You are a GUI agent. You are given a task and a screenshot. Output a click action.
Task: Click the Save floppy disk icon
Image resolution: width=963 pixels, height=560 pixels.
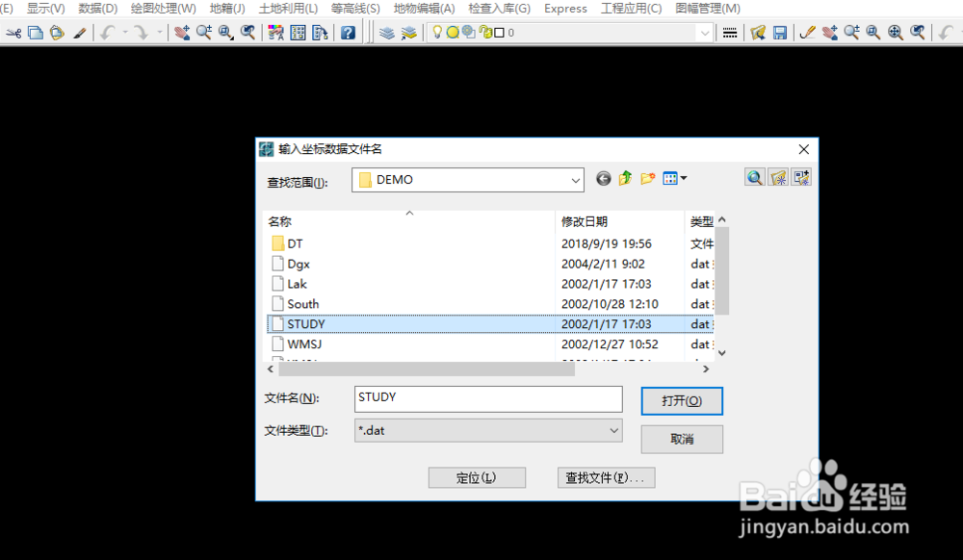(780, 33)
